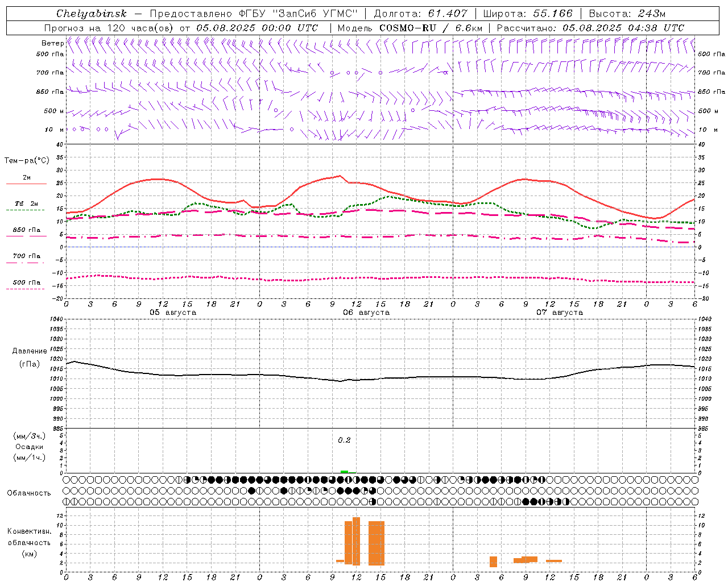Image resolution: width=728 pixels, height=582 pixels.
Task: Click the "Рассчитано: 05.08.2025 04:38 UTC" text
Action: (590, 28)
